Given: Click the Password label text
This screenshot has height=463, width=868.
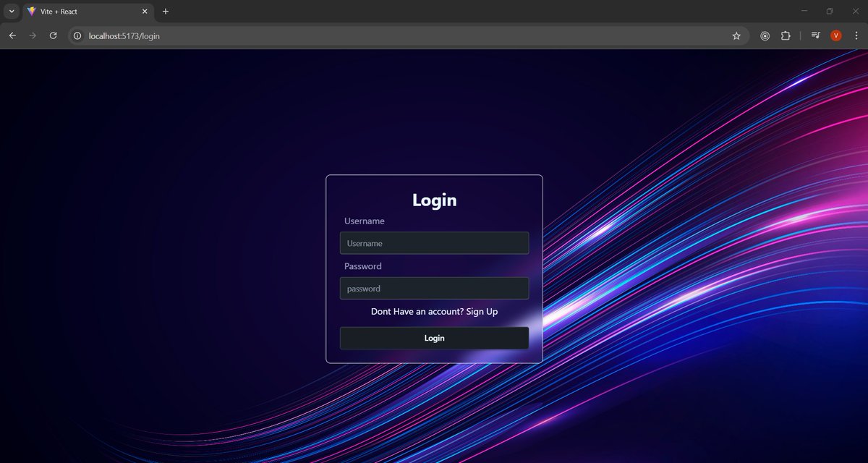Looking at the screenshot, I should coord(363,266).
